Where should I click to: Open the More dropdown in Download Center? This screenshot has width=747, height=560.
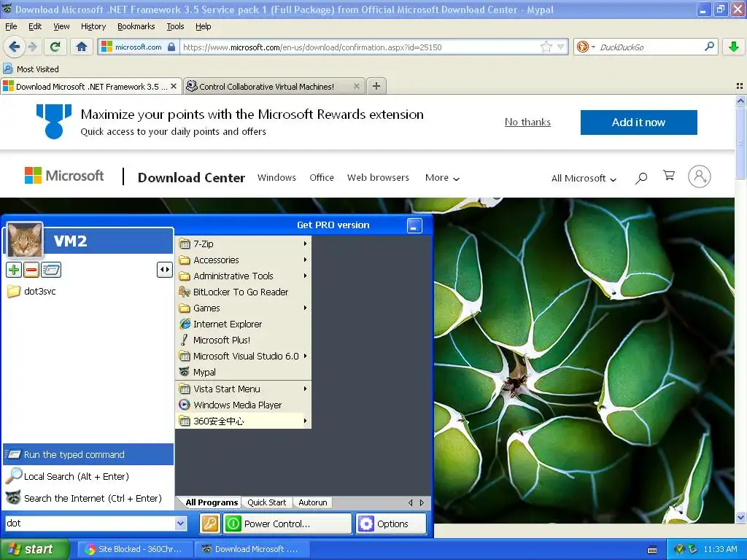click(x=442, y=178)
